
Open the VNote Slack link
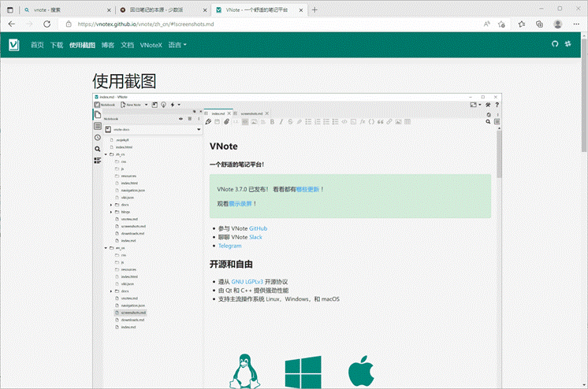tap(255, 237)
